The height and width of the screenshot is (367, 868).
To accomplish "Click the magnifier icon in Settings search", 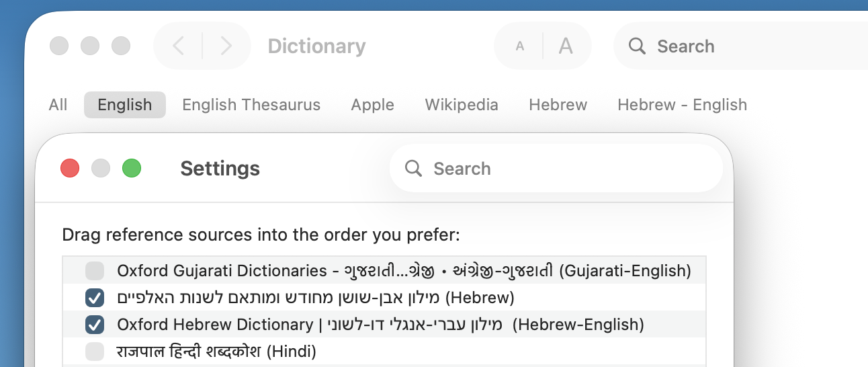I will [x=413, y=168].
